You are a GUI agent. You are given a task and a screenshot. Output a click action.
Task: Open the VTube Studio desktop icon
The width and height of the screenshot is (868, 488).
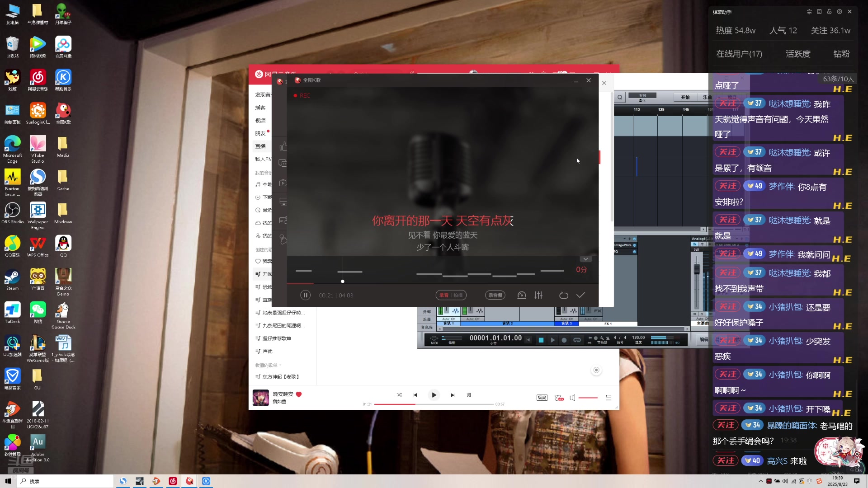(38, 149)
